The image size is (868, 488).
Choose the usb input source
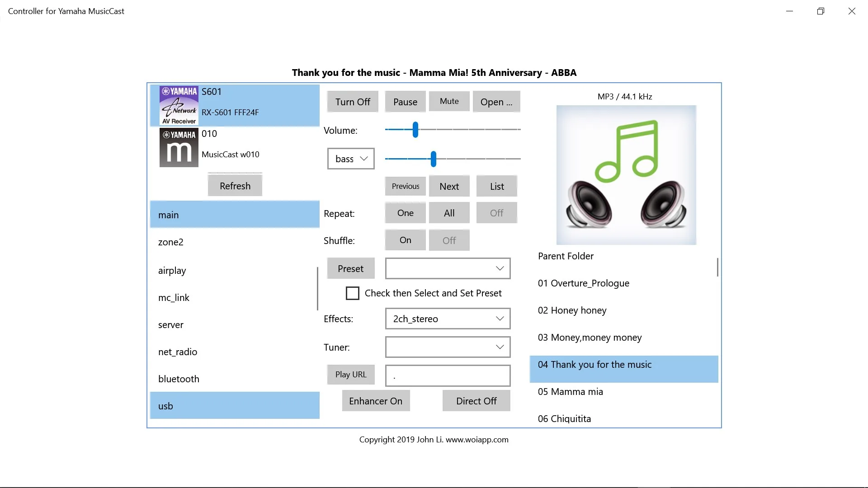click(x=235, y=406)
